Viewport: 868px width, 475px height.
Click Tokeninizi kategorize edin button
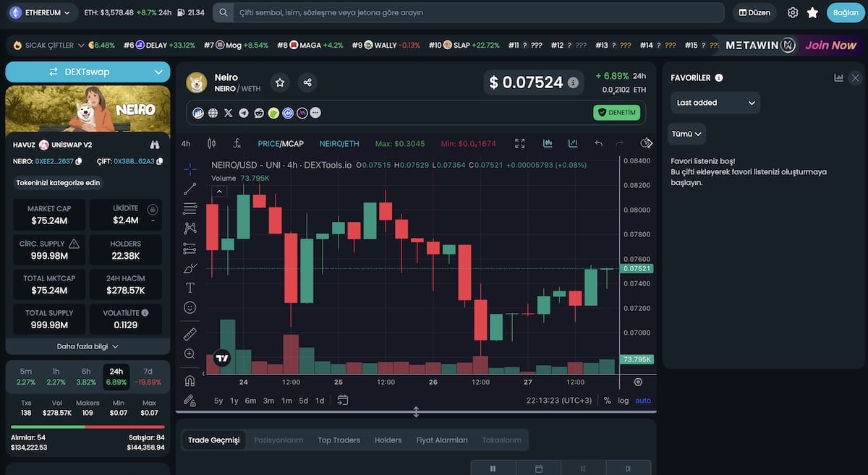click(58, 183)
